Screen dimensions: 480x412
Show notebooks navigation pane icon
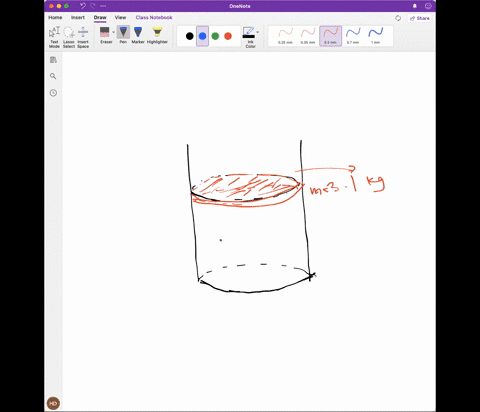click(x=53, y=60)
